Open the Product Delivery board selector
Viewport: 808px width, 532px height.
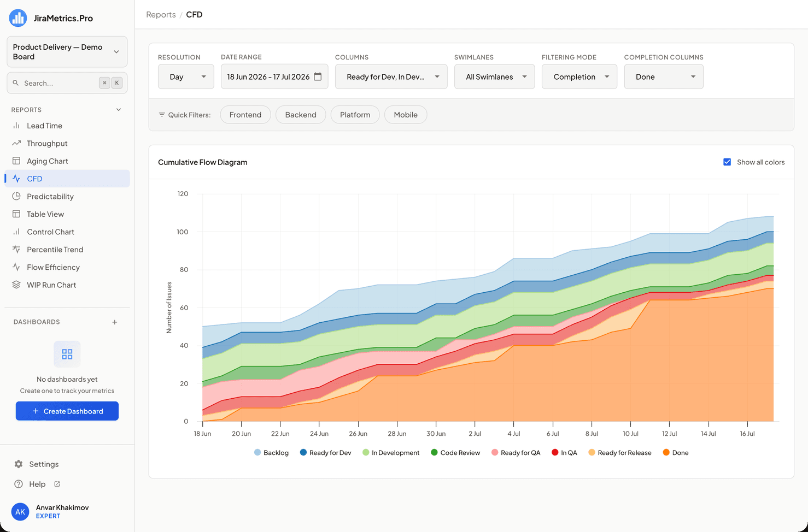click(x=67, y=52)
